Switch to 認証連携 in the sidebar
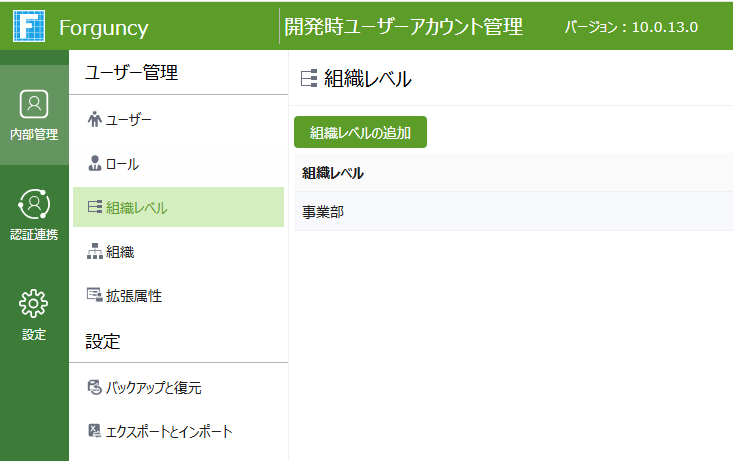The height and width of the screenshot is (461, 733). click(34, 214)
